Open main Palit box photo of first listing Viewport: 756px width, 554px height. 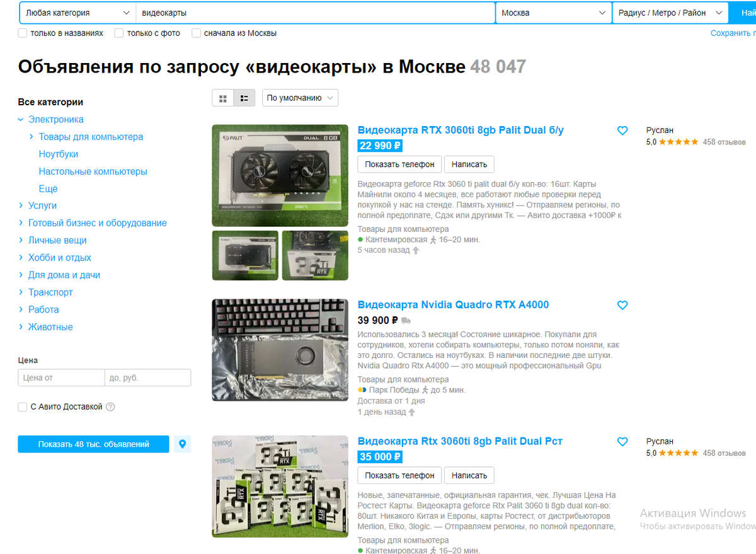[x=280, y=175]
